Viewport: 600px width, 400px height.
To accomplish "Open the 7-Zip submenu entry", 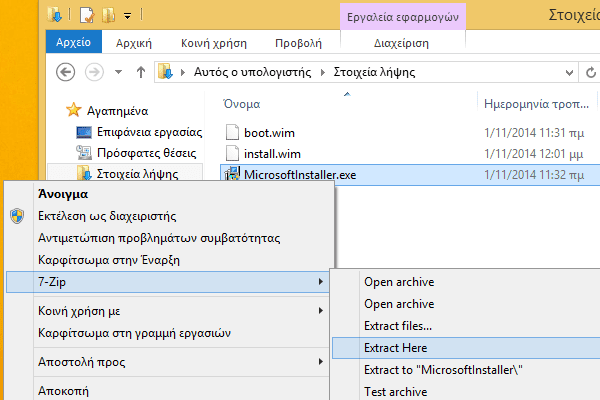I will [x=168, y=282].
